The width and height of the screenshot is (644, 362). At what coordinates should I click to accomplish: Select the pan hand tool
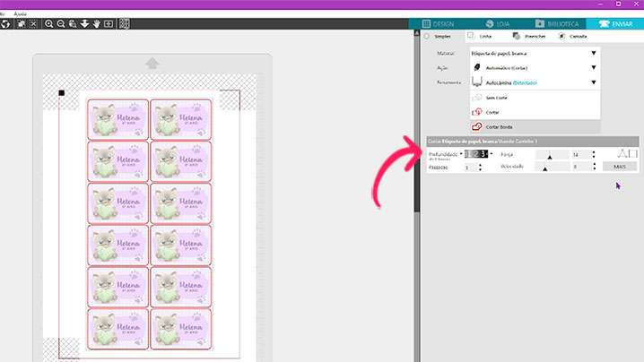(96, 24)
